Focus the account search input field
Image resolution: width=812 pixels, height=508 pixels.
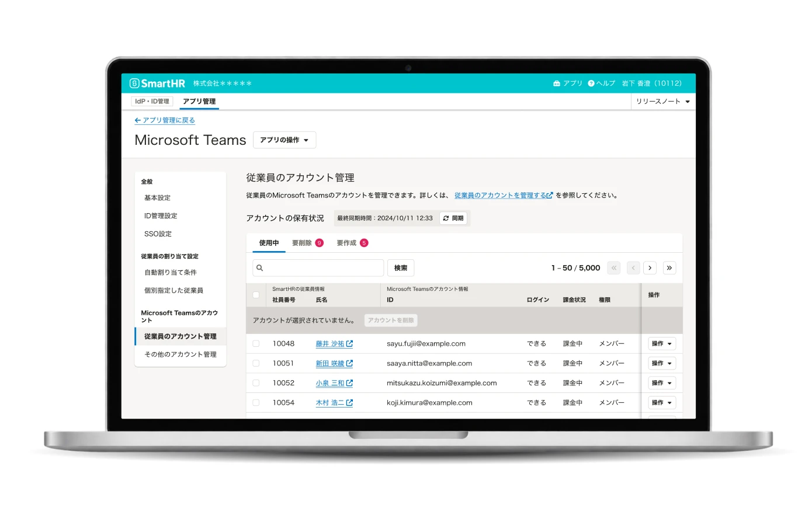tap(318, 268)
